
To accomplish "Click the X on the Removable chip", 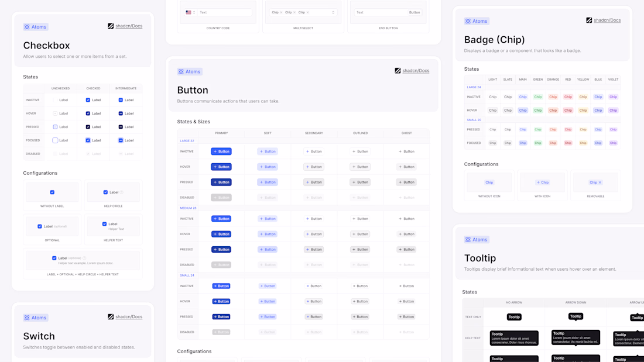I will click(600, 182).
